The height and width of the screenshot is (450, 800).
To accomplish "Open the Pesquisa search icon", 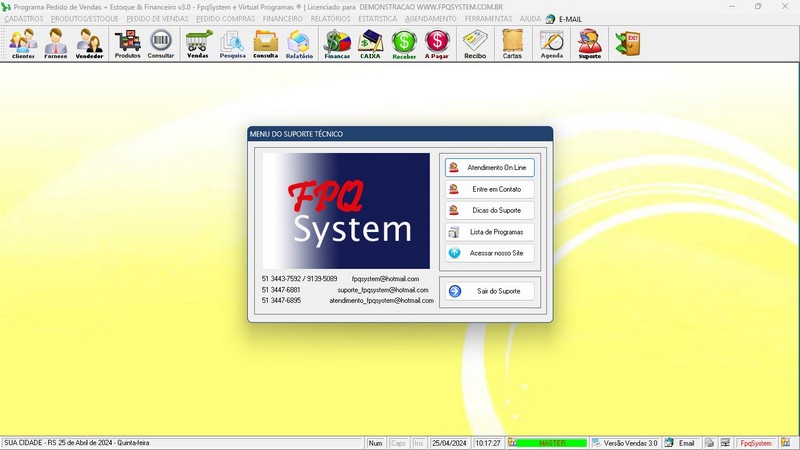I will tap(233, 44).
